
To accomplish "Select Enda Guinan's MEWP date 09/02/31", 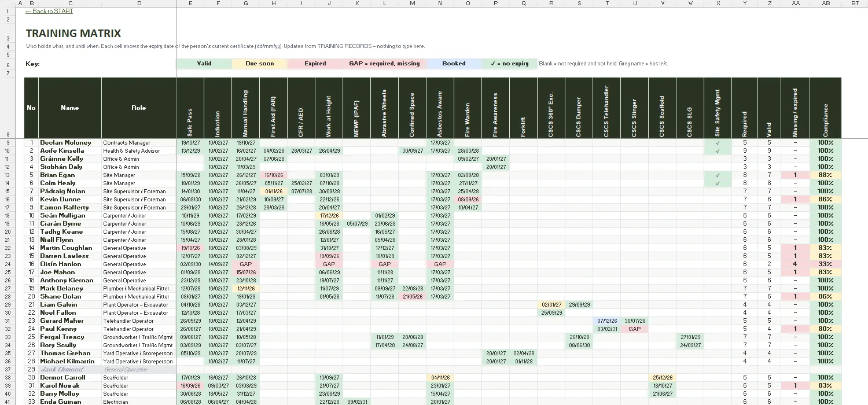I will 356,402.
